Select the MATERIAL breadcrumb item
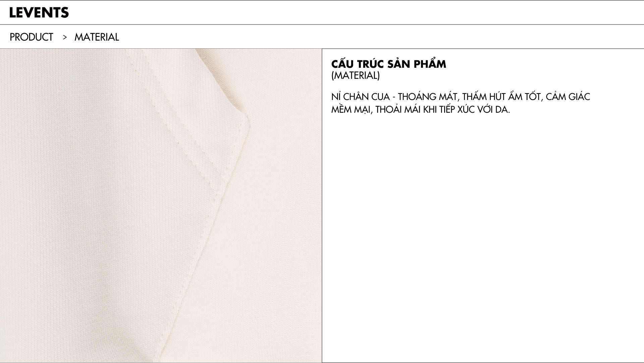 pyautogui.click(x=97, y=37)
